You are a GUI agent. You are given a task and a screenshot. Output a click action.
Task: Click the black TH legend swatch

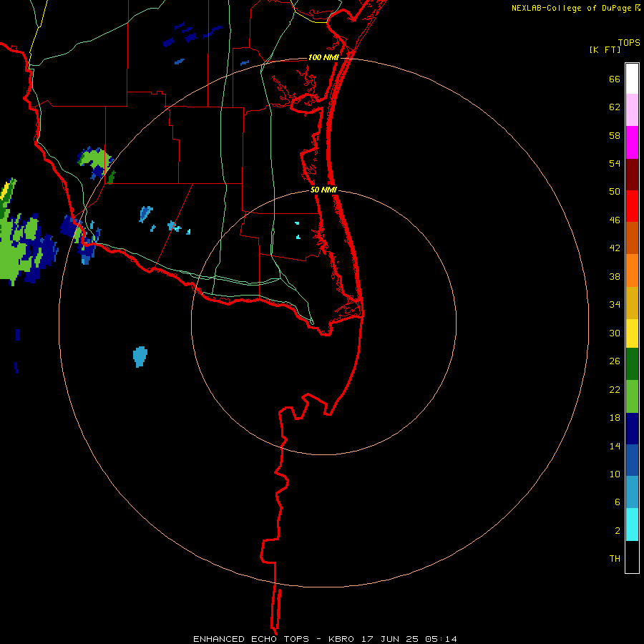click(632, 557)
